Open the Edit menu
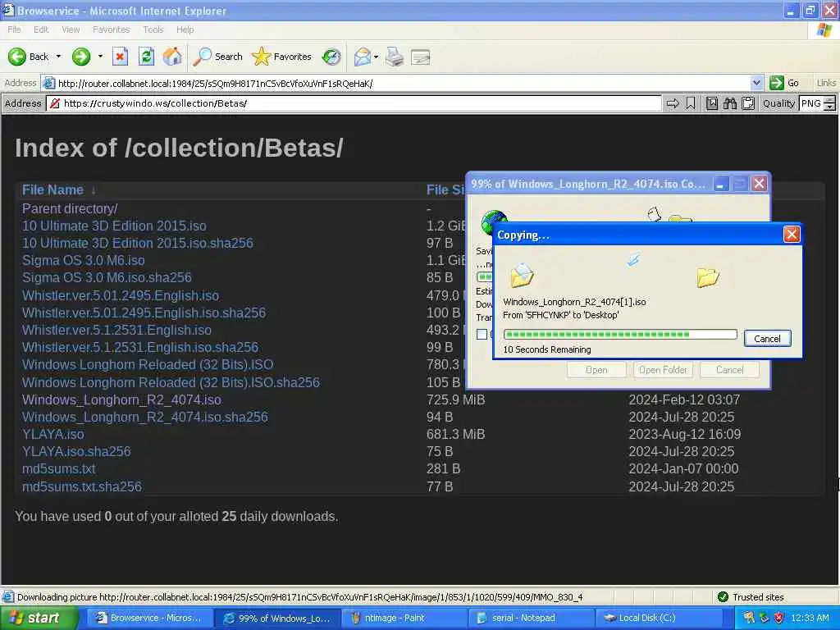 [41, 30]
